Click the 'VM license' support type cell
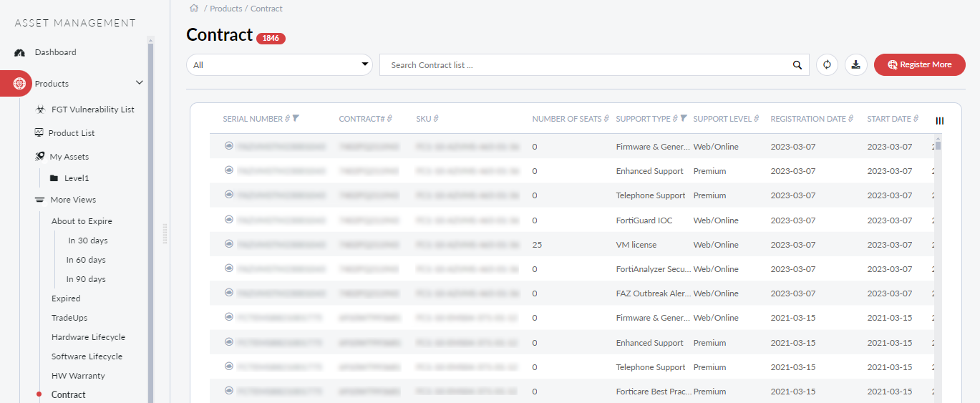 coord(636,245)
